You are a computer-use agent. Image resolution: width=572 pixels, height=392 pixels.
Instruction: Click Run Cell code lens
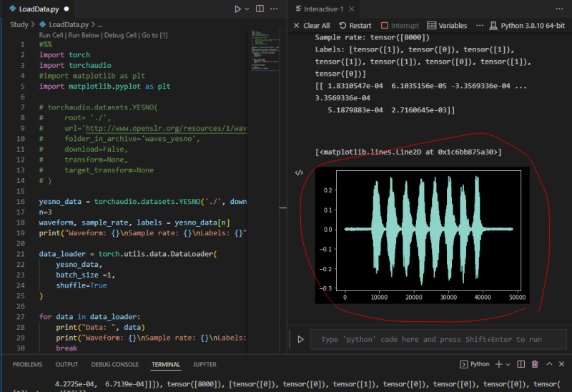(51, 35)
